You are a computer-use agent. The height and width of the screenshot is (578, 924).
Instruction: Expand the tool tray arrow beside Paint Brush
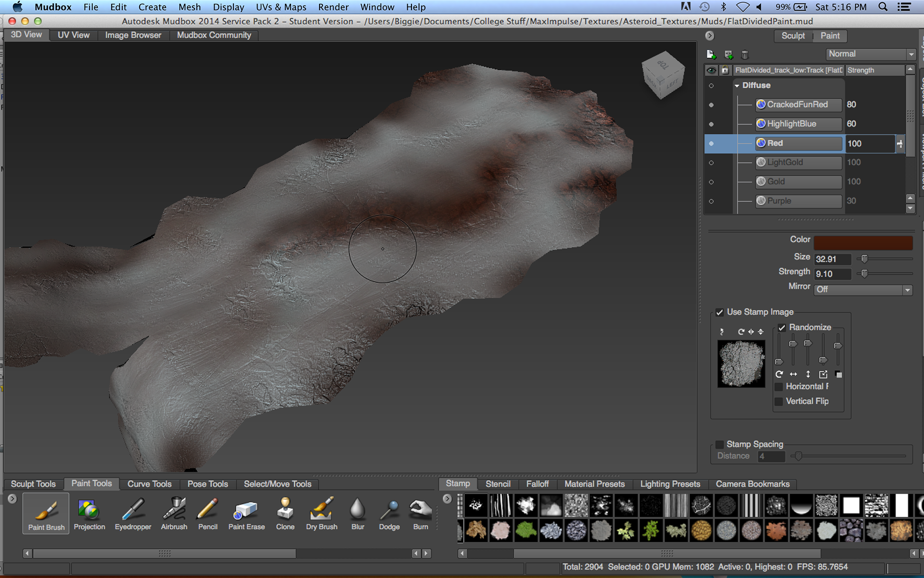[13, 499]
